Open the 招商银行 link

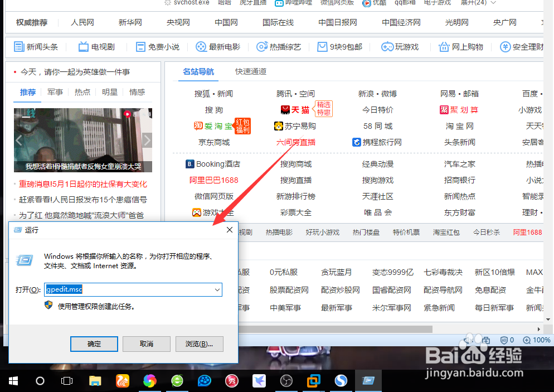click(459, 180)
